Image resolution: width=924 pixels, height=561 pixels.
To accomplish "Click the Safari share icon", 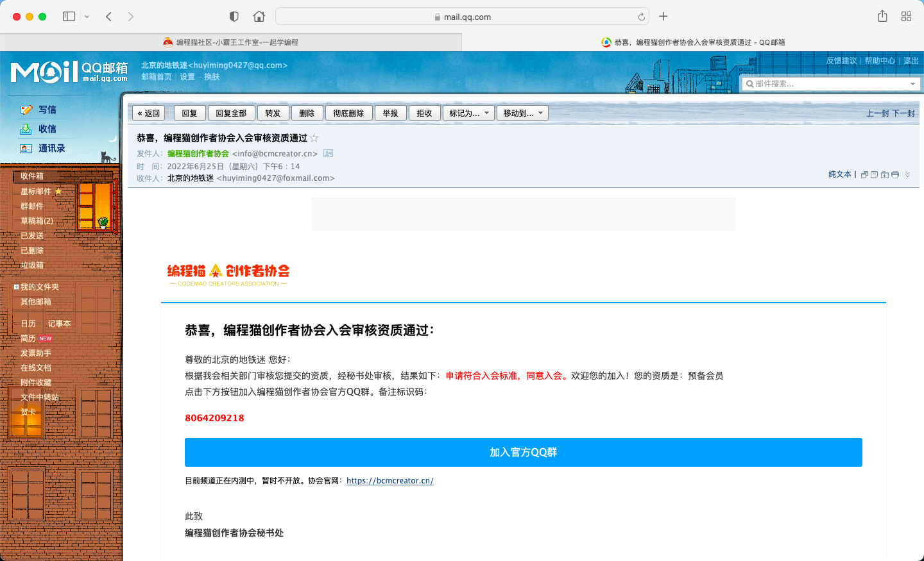I will point(882,16).
